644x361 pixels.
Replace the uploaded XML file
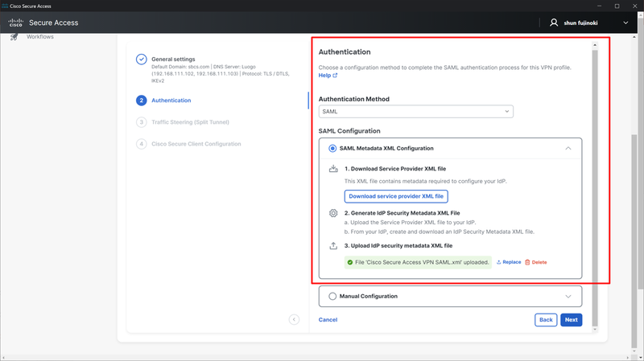click(509, 262)
